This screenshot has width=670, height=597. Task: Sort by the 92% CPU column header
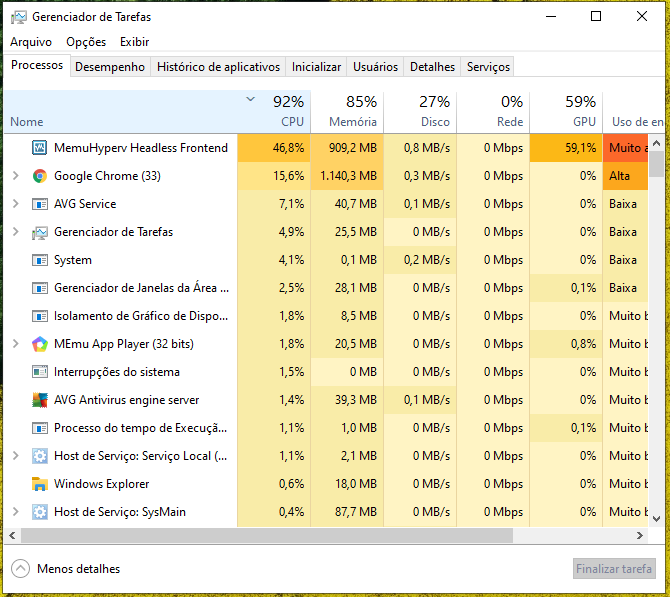[x=274, y=112]
